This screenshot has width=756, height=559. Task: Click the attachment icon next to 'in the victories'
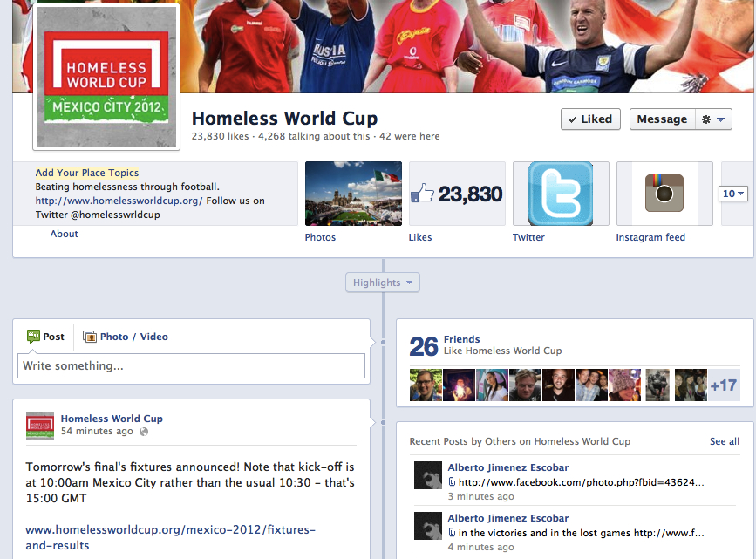(x=452, y=533)
